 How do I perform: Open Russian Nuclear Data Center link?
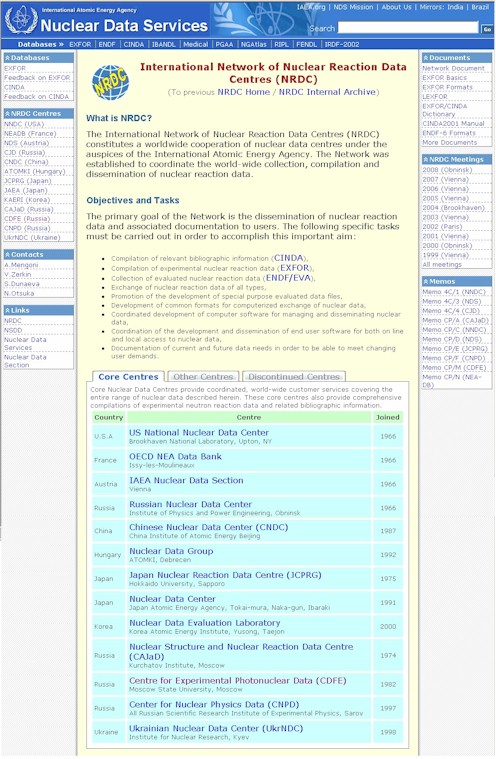click(190, 504)
